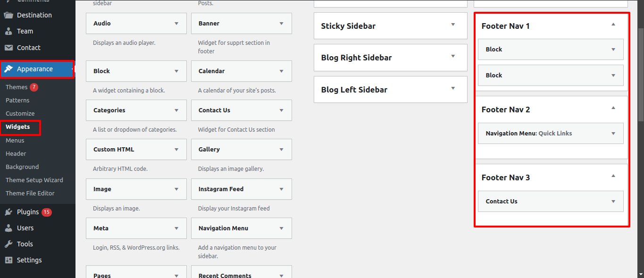Screen dimensions: 644x278
Task: Click the Contact envelope icon
Action: tap(8, 48)
